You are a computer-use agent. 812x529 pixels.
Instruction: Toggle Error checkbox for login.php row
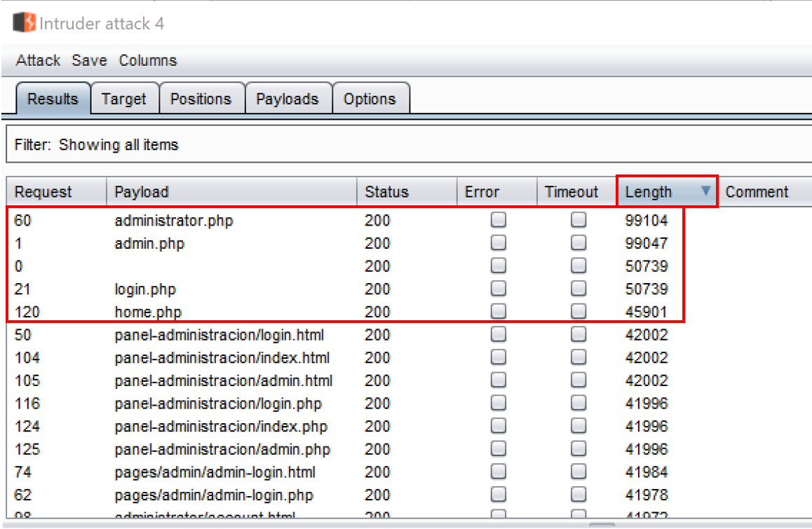click(x=498, y=289)
